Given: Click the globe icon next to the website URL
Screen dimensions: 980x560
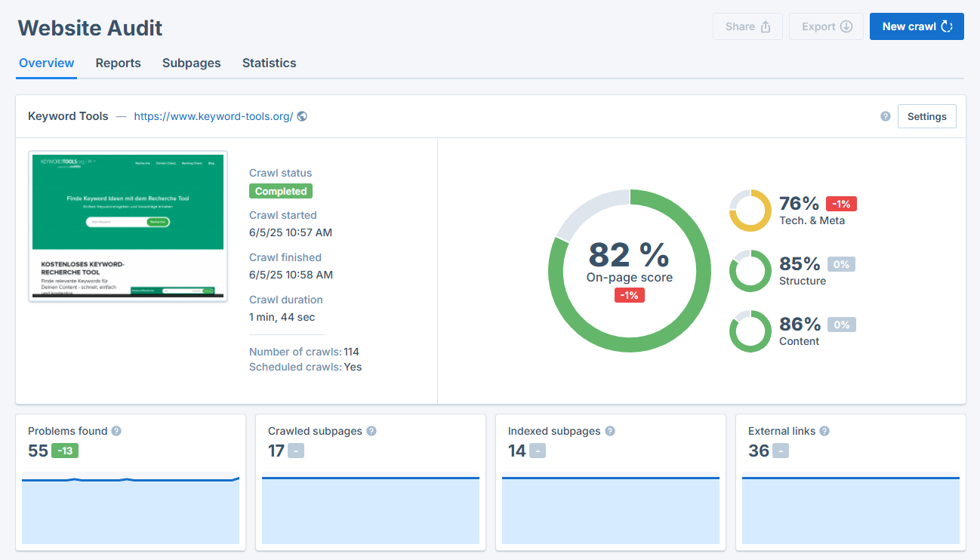Looking at the screenshot, I should pos(302,116).
